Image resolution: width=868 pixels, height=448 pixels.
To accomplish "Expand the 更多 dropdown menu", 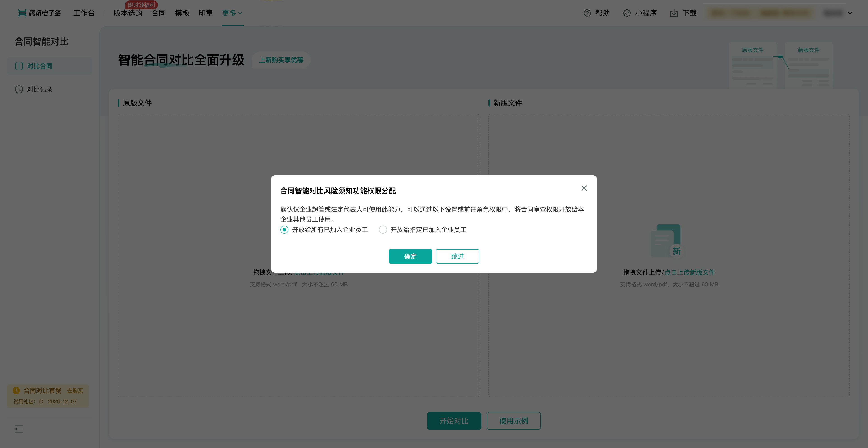I will point(232,13).
